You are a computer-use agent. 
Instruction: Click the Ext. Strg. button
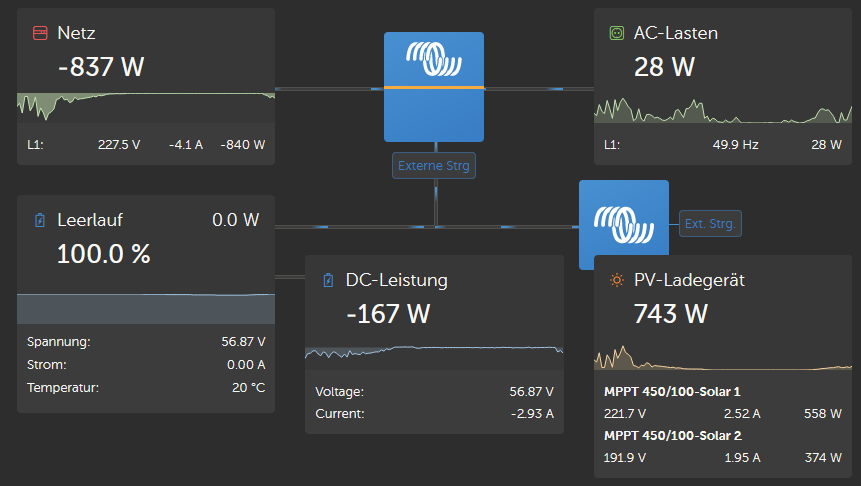(x=709, y=224)
